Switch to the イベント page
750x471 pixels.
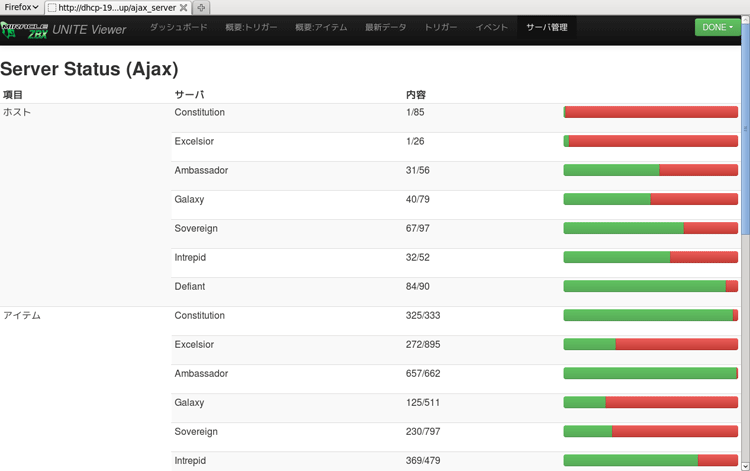pyautogui.click(x=491, y=28)
